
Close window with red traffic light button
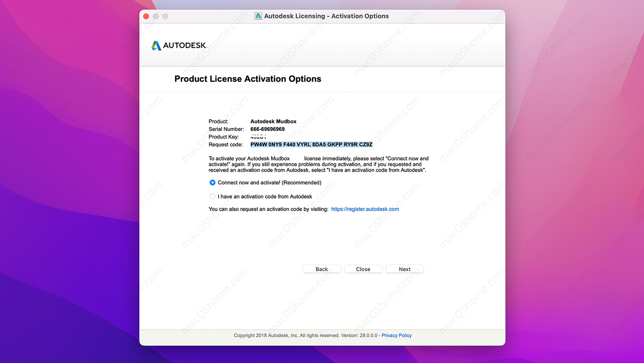146,16
